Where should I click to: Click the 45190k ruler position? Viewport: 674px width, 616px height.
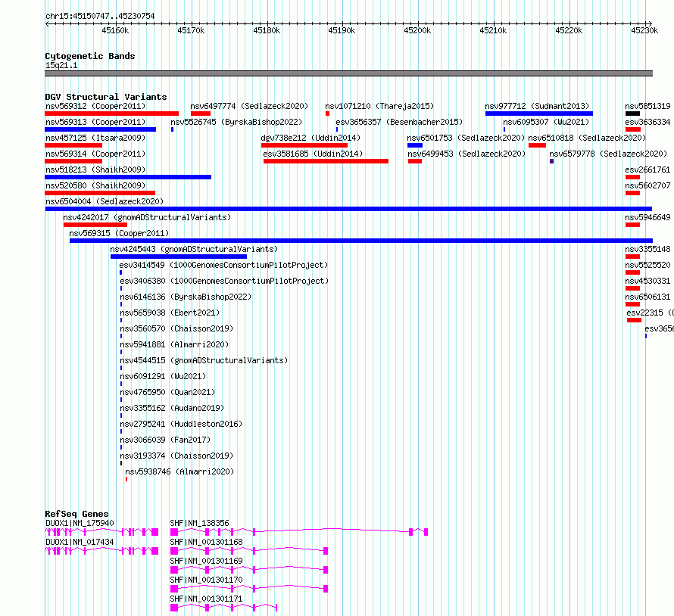click(342, 30)
